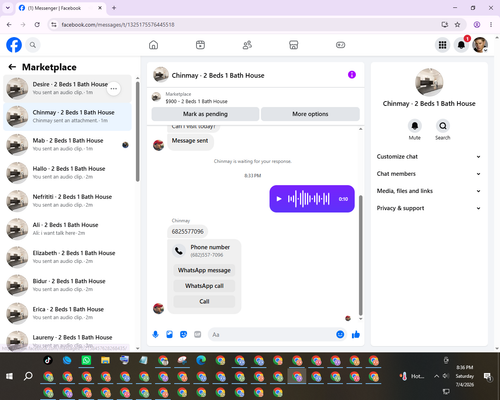Viewport: 500px width, 400px height.
Task: Open File Explorer from the taskbar
Action: (x=105, y=360)
